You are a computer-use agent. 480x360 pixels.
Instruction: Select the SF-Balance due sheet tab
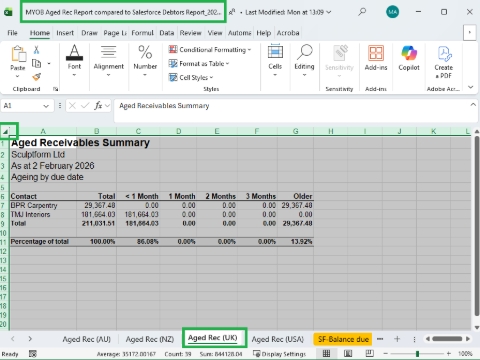click(343, 339)
